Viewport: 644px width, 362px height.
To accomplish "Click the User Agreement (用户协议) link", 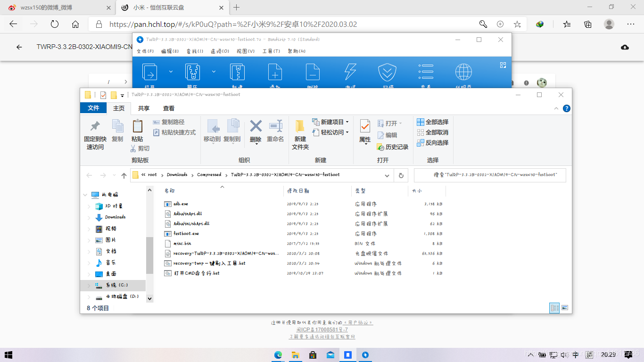I will (358, 323).
